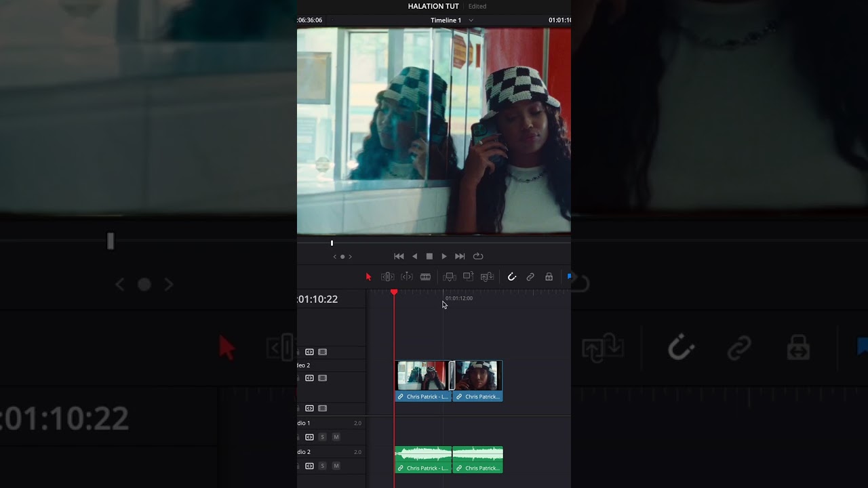Screen dimensions: 868x488
Task: Click the 01:10:22 timeline timecode field
Action: coord(317,299)
